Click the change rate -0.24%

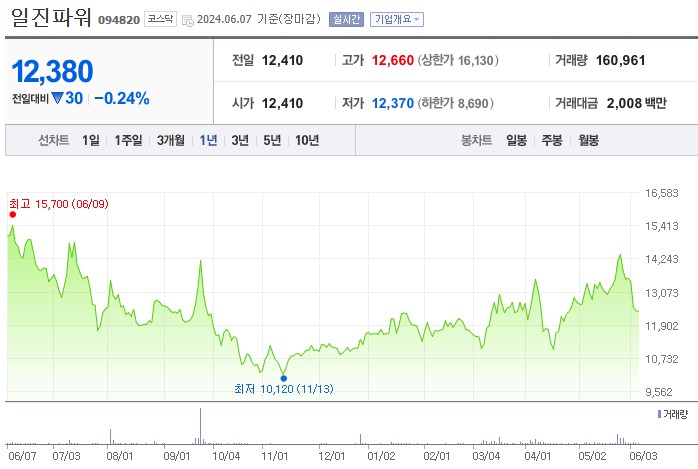point(122,98)
